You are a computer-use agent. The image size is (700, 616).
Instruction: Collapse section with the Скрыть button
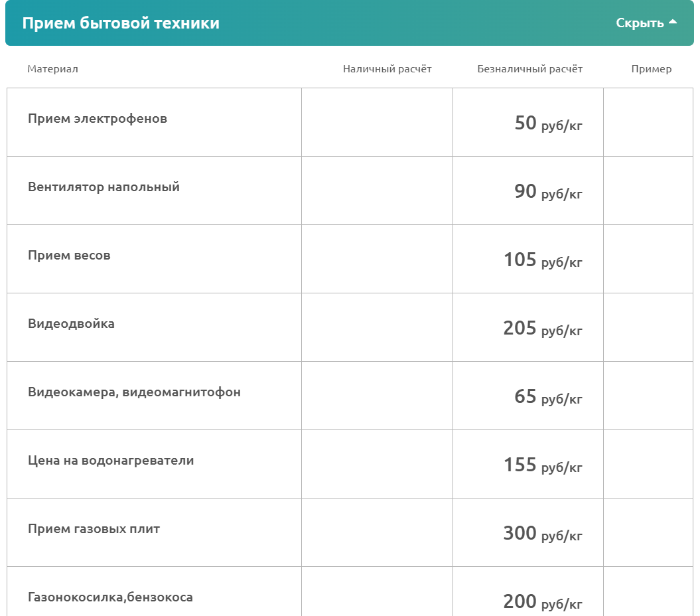click(x=646, y=23)
